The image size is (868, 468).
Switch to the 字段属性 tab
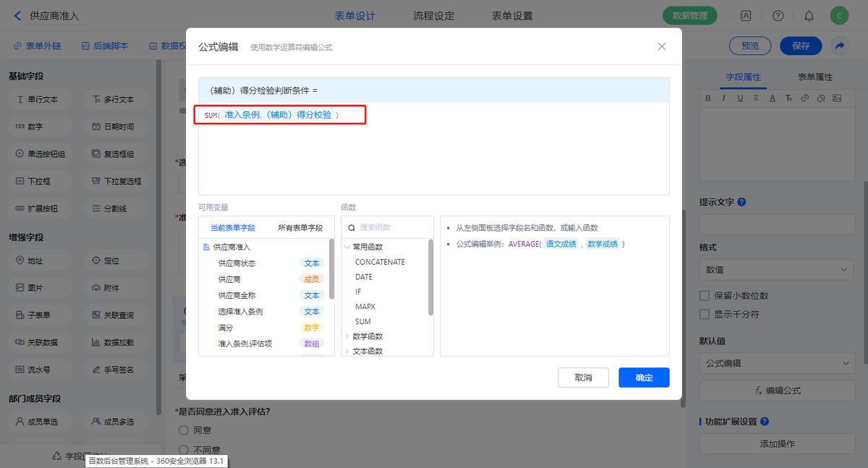click(x=743, y=77)
